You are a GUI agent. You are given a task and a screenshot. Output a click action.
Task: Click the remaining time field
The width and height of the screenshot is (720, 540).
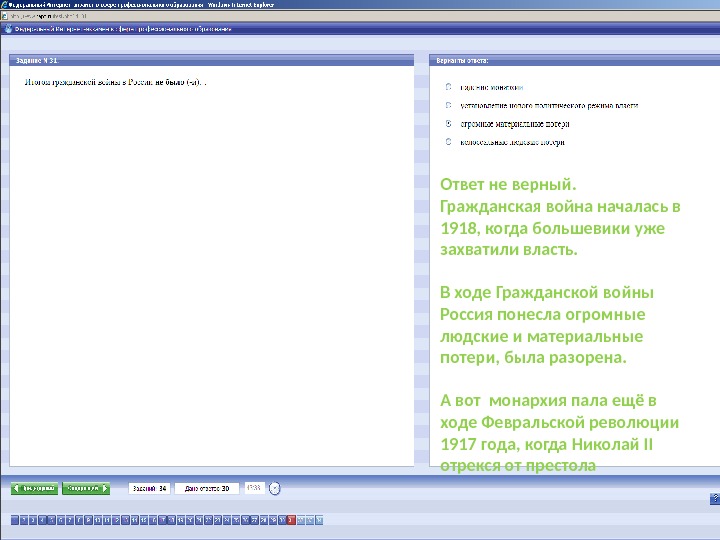(254, 488)
